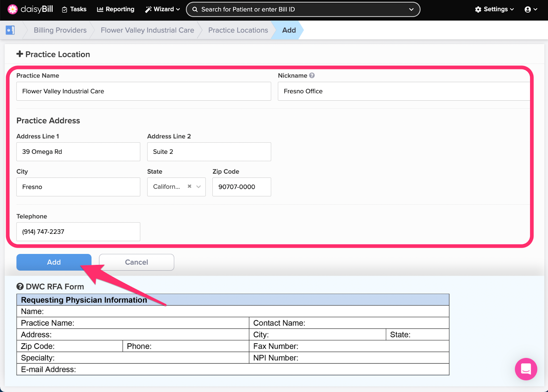Expand the patient search bar dropdown arrow

[411, 10]
